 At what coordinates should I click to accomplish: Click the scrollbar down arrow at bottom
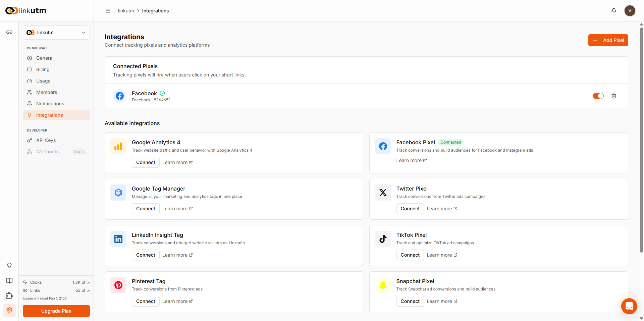[x=641, y=319]
